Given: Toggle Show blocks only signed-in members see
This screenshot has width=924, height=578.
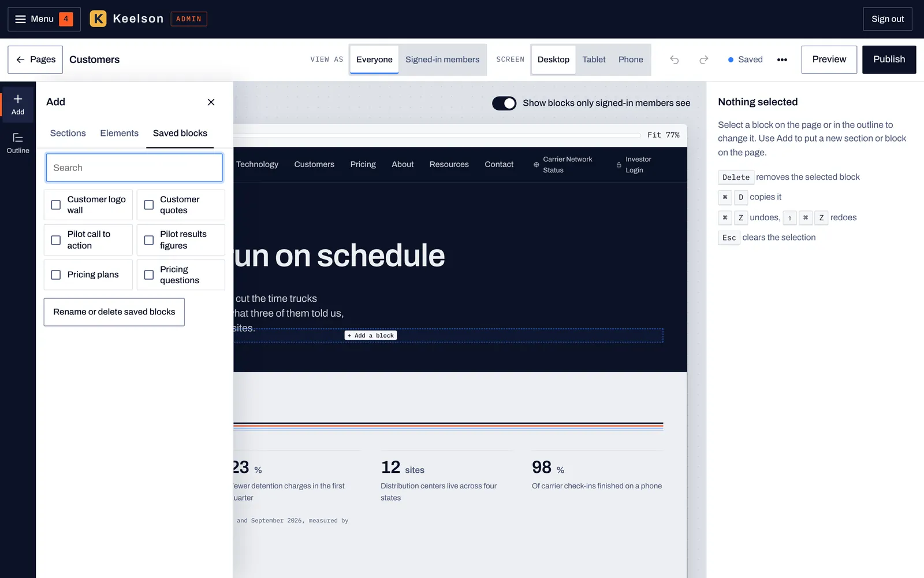Looking at the screenshot, I should [x=504, y=103].
